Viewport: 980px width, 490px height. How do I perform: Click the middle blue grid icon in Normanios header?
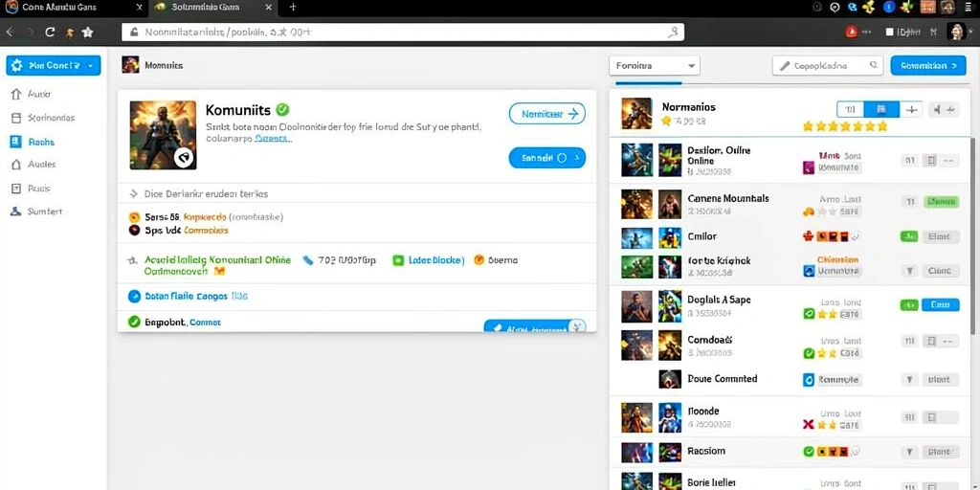pos(881,109)
